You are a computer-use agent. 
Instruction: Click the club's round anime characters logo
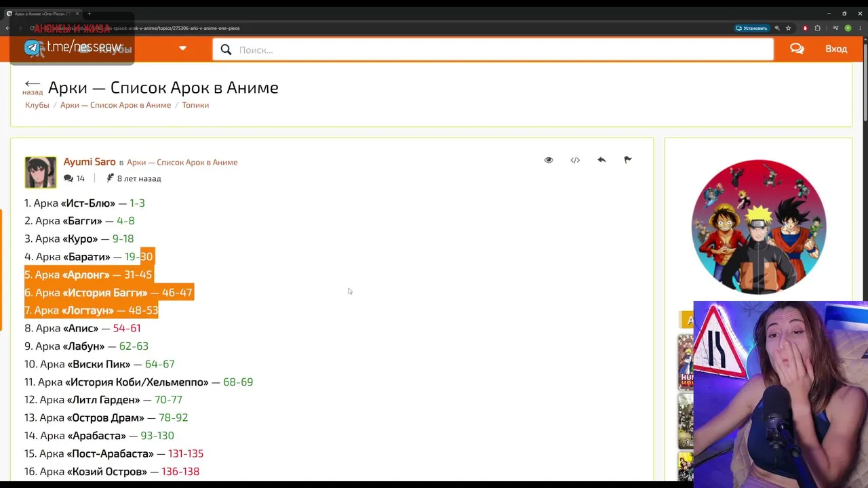click(x=759, y=227)
